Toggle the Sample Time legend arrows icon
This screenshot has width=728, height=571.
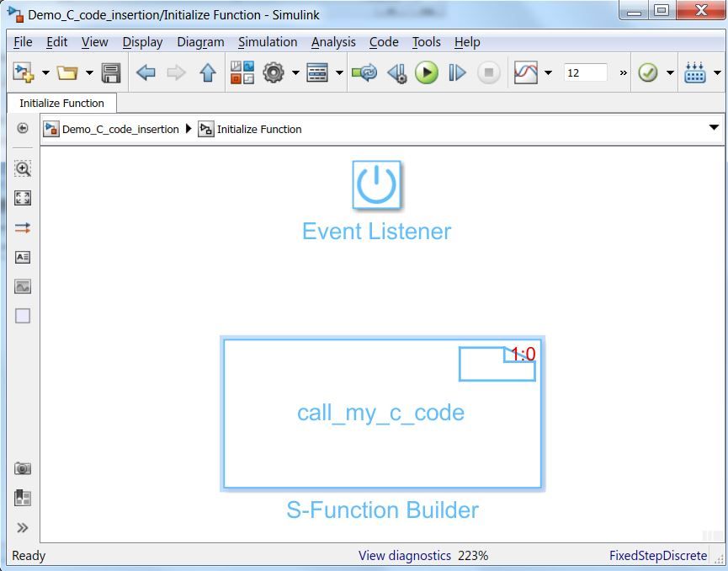click(x=23, y=227)
